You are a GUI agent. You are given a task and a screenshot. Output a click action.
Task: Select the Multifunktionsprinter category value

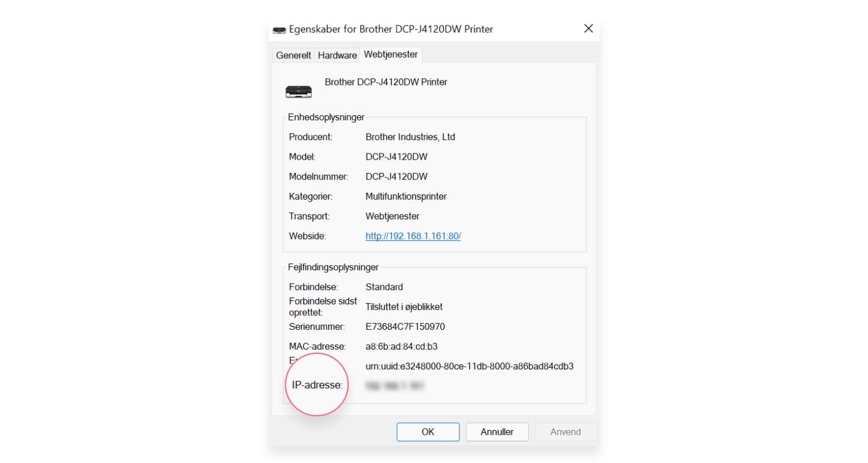pos(406,196)
